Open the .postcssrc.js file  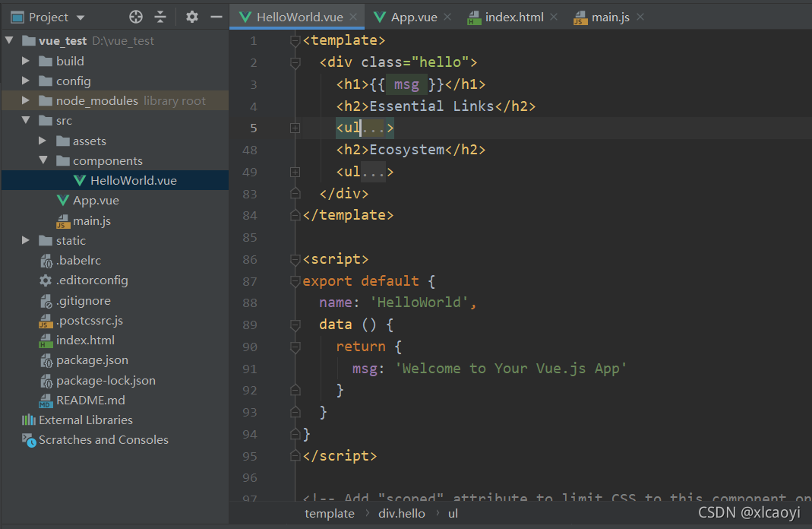90,321
